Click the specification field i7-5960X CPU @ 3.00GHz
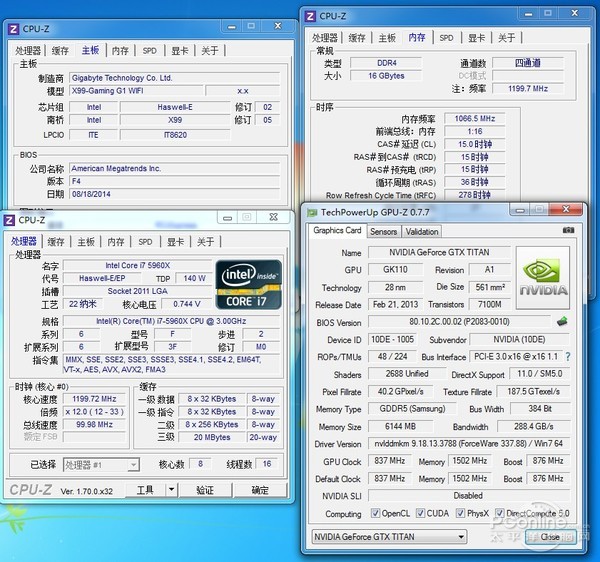Screen dimensions: 600x562 coord(171,321)
